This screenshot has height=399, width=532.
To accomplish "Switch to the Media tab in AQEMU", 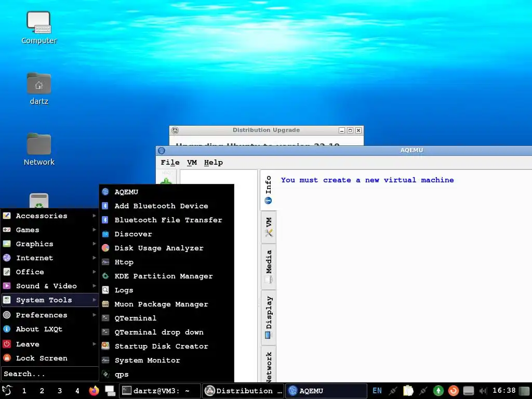I will pyautogui.click(x=269, y=267).
